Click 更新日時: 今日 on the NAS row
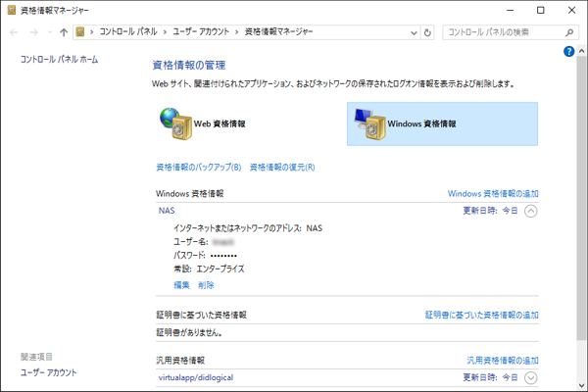Image resolution: width=588 pixels, height=392 pixels. point(491,211)
